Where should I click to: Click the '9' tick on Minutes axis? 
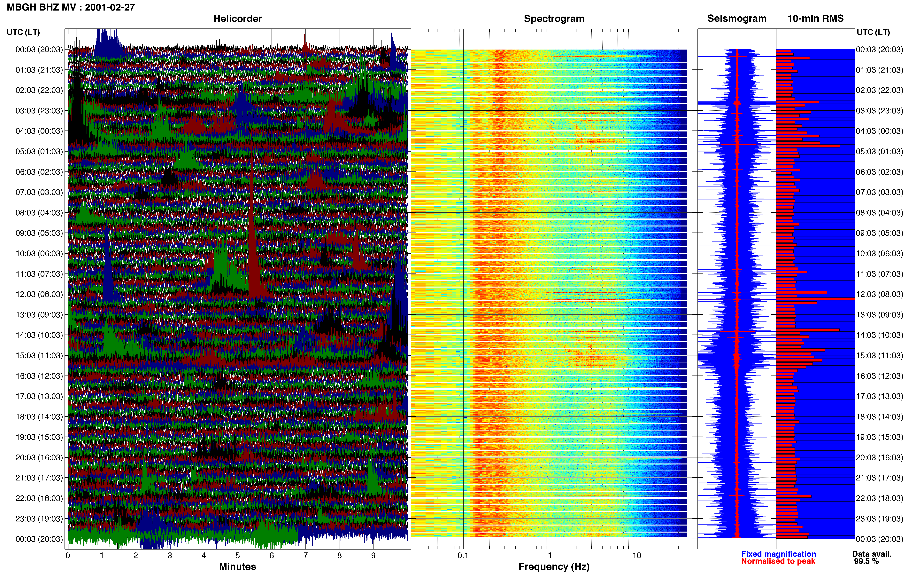(x=373, y=556)
